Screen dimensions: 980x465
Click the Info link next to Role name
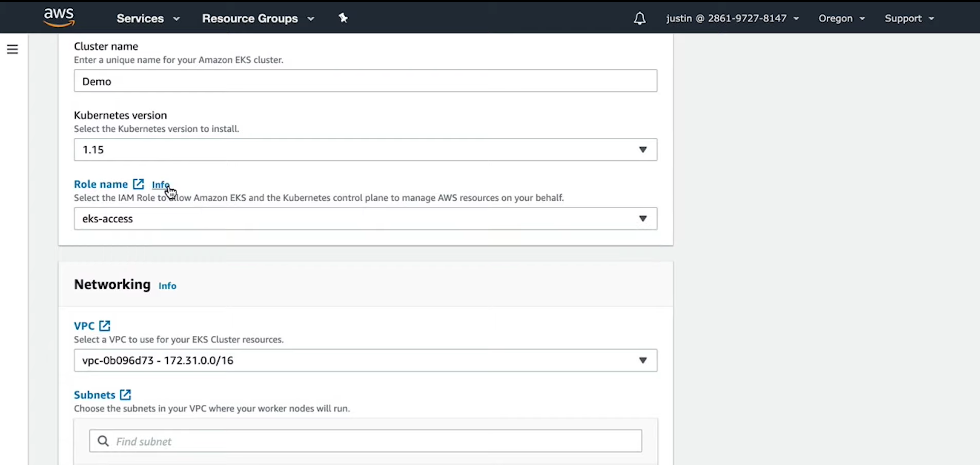pos(160,185)
